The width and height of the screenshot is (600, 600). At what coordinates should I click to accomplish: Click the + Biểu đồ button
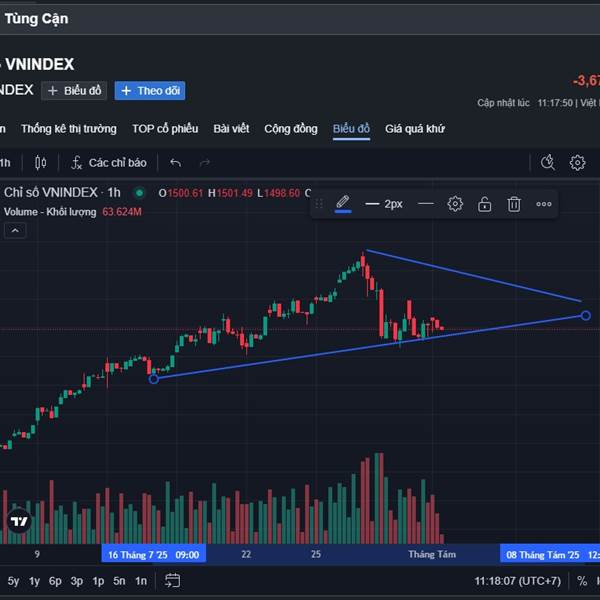tap(74, 91)
